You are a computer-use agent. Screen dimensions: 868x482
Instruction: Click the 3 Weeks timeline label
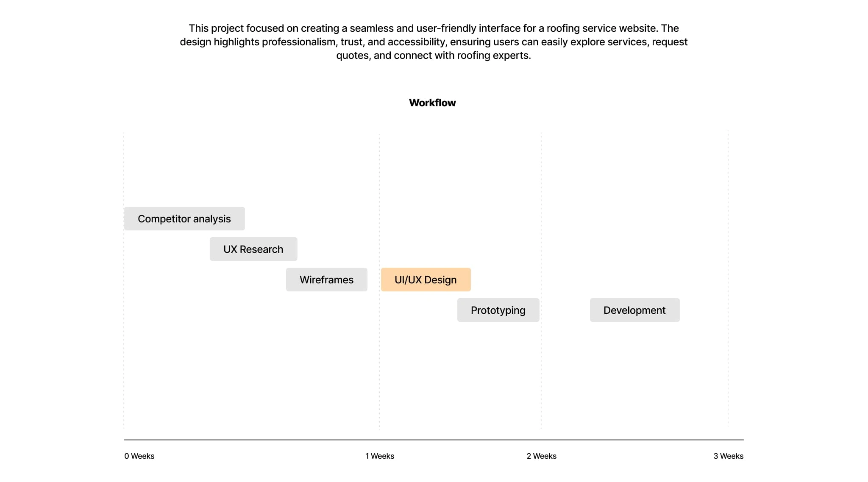click(728, 456)
